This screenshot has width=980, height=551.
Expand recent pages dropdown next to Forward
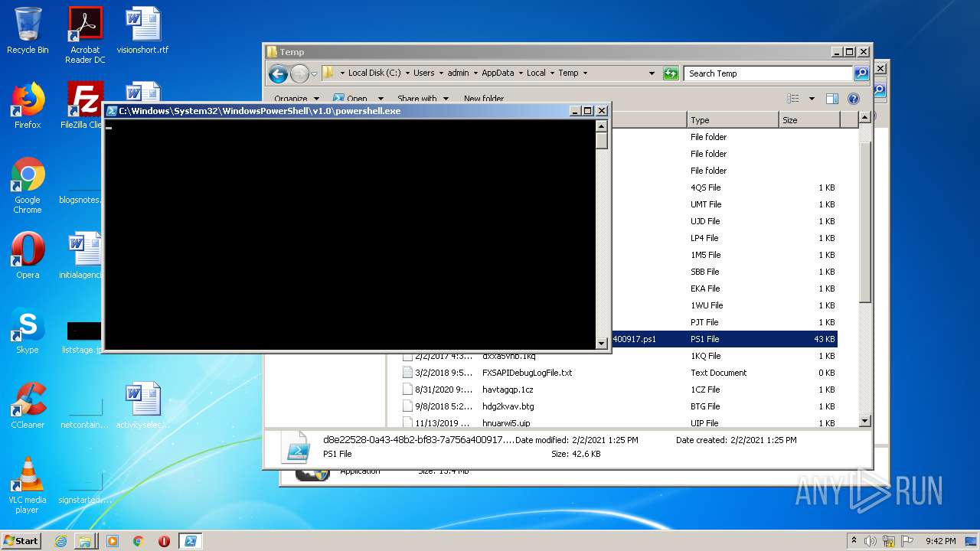(x=314, y=74)
